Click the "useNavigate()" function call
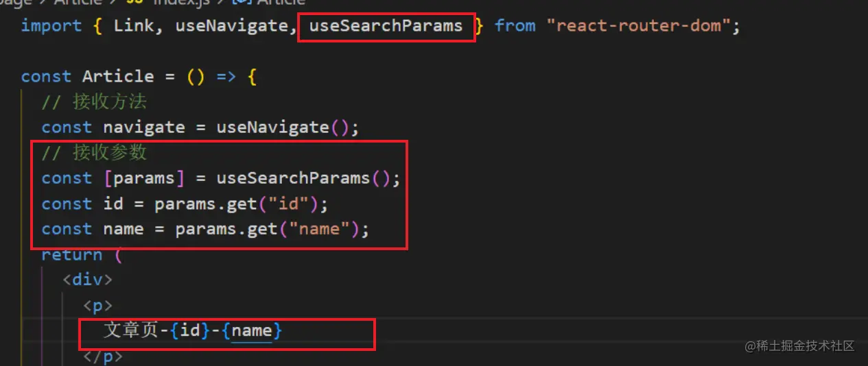 (283, 127)
